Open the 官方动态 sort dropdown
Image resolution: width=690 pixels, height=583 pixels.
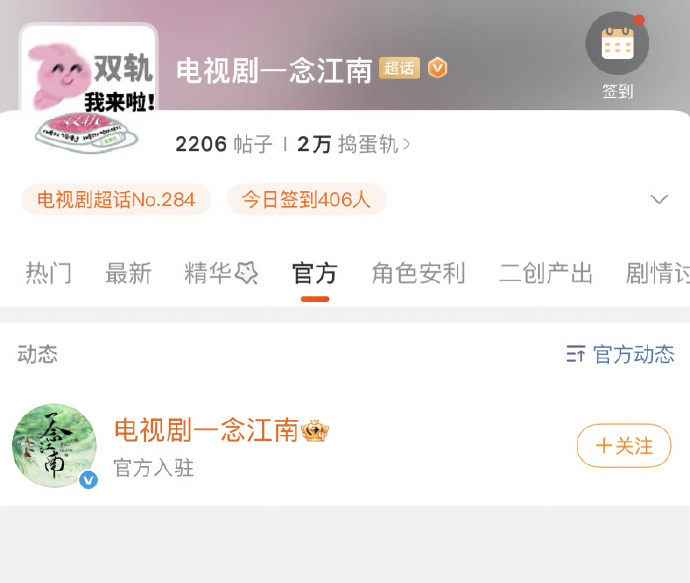pyautogui.click(x=620, y=354)
